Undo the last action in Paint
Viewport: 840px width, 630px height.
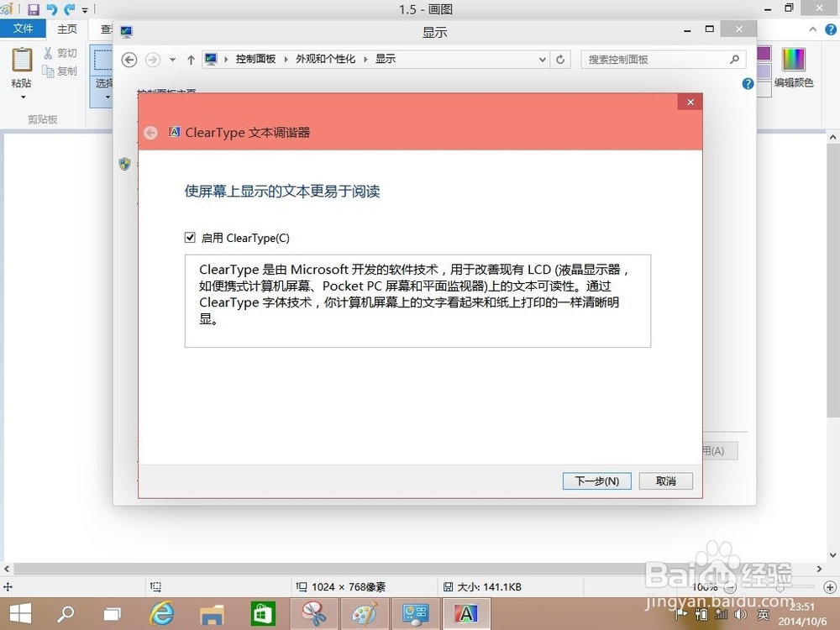pyautogui.click(x=51, y=9)
